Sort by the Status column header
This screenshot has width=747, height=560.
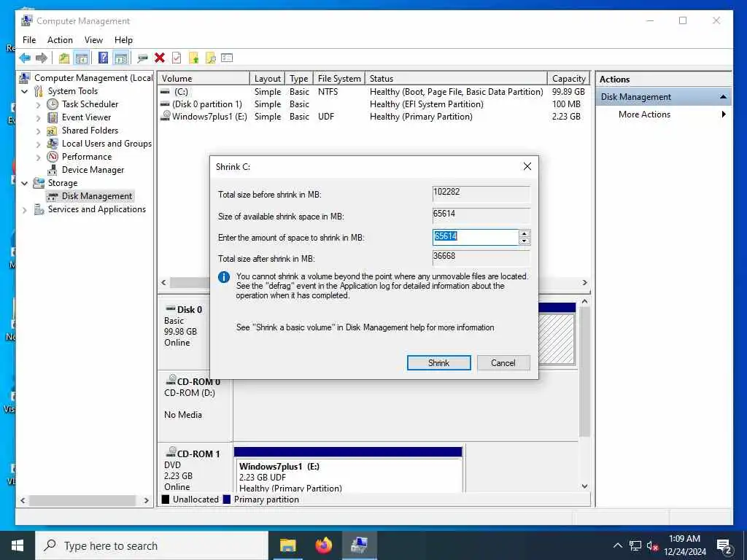pos(457,79)
